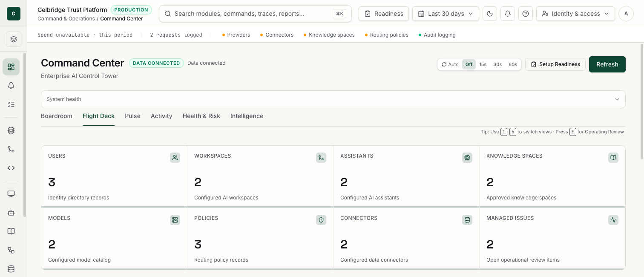
Task: Set refresh interval to 60s
Action: click(x=513, y=64)
